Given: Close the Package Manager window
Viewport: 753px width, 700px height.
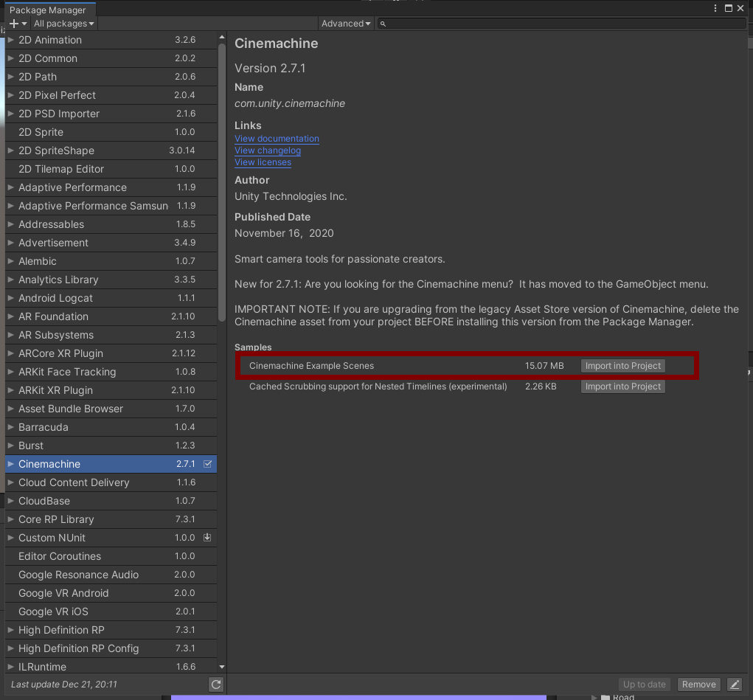Looking at the screenshot, I should [740, 8].
